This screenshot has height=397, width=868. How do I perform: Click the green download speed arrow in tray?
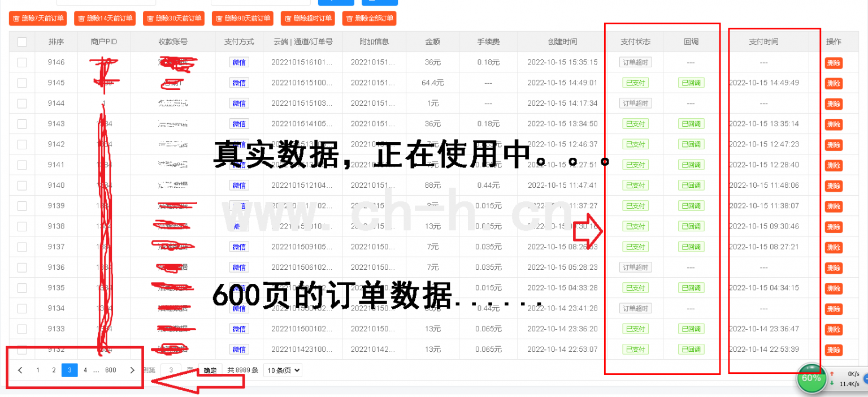point(832,383)
